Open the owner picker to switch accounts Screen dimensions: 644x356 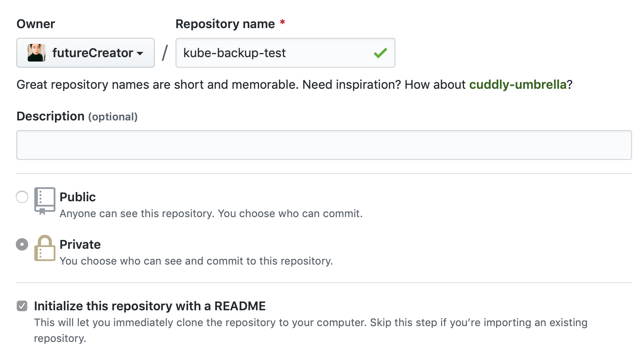85,53
